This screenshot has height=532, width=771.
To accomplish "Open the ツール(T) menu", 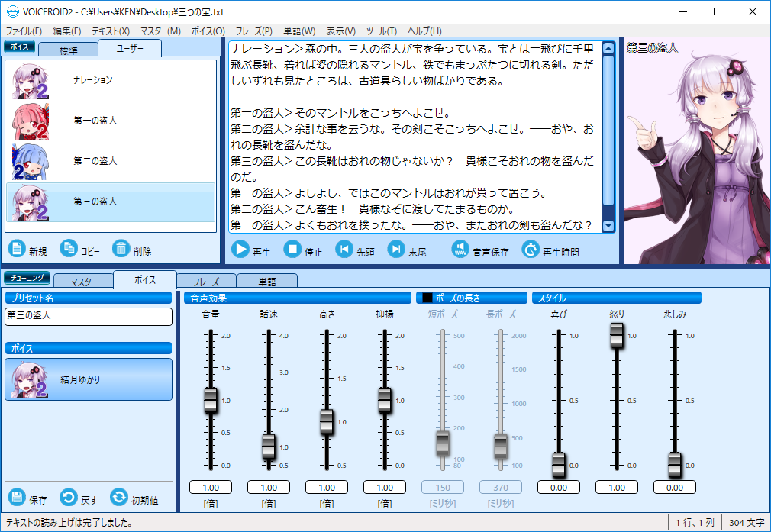I will 382,31.
